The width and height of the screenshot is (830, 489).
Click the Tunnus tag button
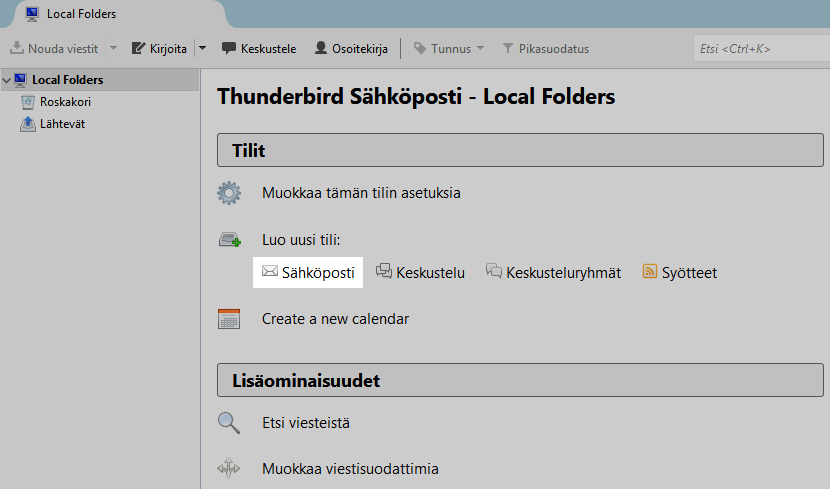pyautogui.click(x=442, y=48)
